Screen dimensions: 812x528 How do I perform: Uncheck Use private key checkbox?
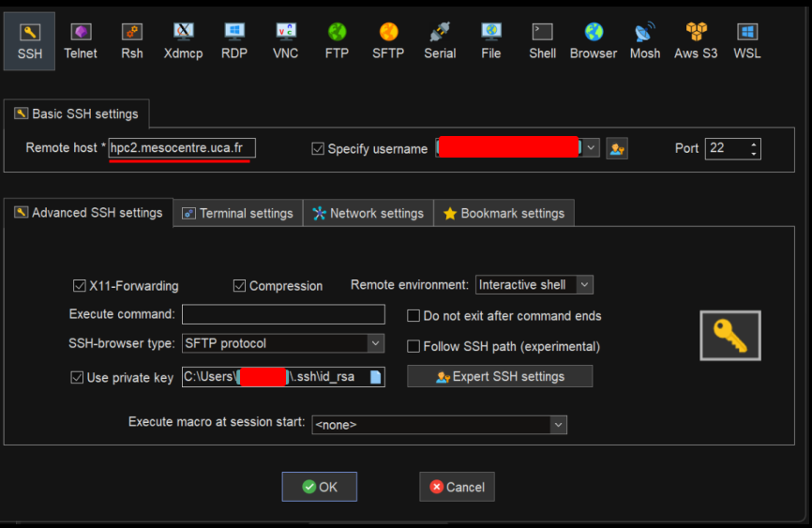tap(77, 377)
